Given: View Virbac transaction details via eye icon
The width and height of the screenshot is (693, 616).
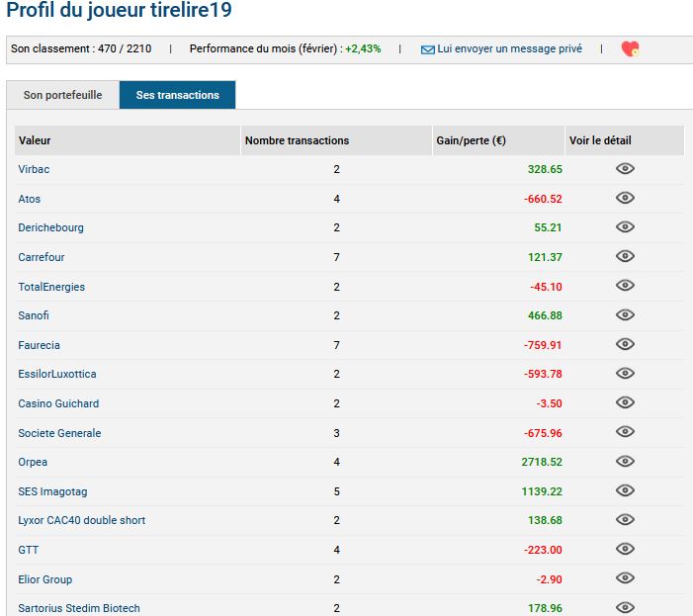Looking at the screenshot, I should click(625, 168).
